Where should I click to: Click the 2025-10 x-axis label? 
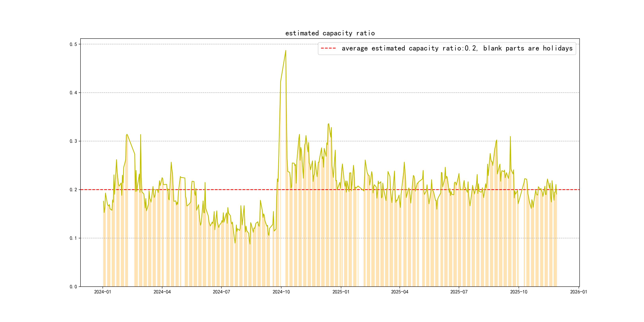519,292
